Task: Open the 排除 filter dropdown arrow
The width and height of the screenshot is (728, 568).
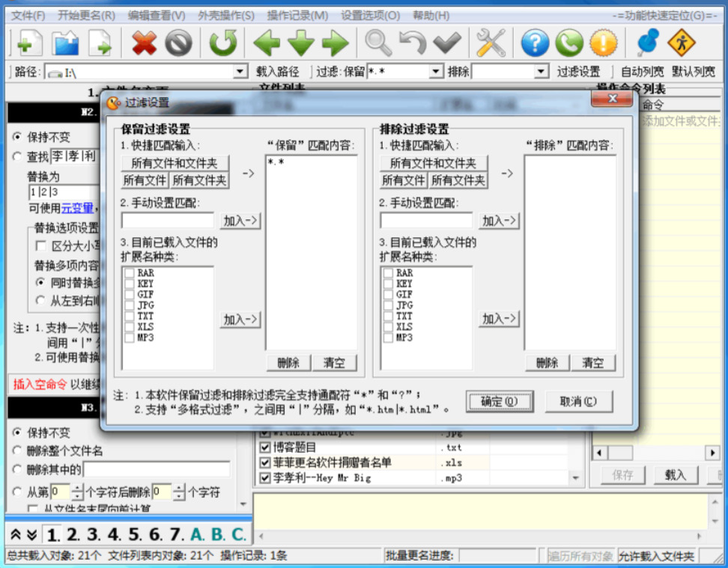Action: point(541,71)
